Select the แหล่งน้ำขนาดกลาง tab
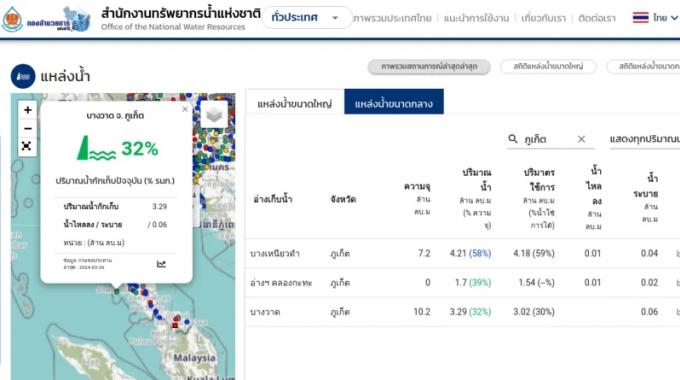The height and width of the screenshot is (380, 680). (394, 102)
